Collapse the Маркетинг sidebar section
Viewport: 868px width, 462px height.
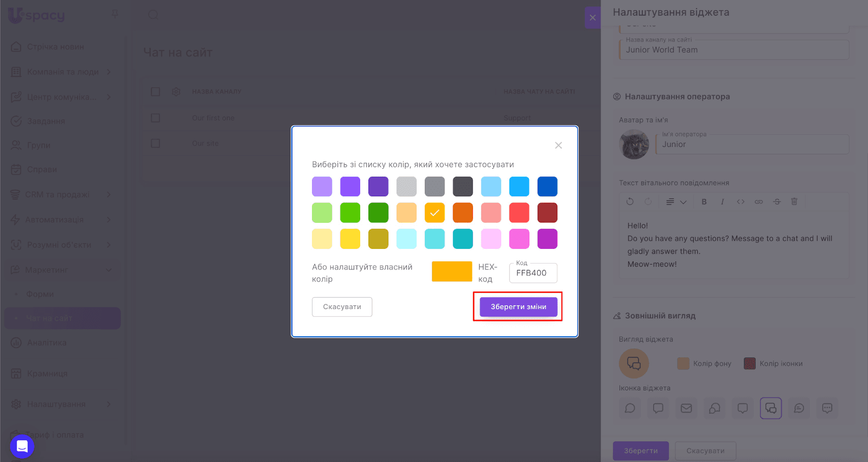[x=108, y=270]
